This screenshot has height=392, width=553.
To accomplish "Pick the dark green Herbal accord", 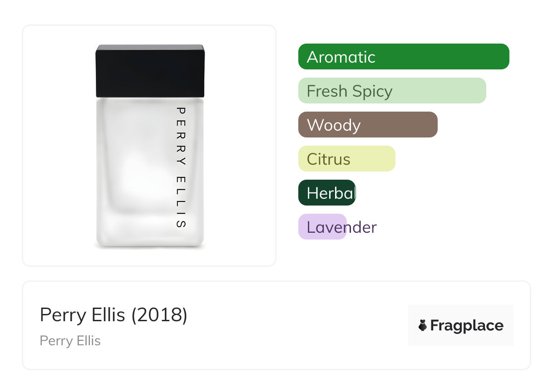I will pos(327,193).
